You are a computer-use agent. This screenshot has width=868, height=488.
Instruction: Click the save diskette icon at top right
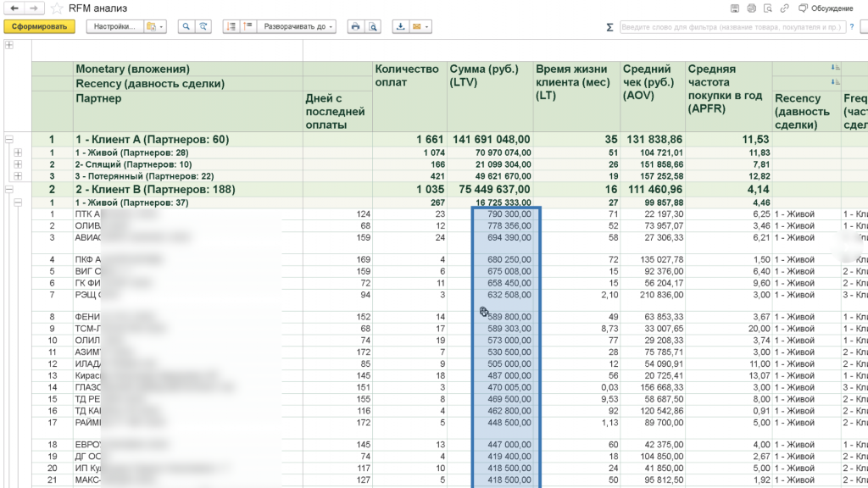735,8
